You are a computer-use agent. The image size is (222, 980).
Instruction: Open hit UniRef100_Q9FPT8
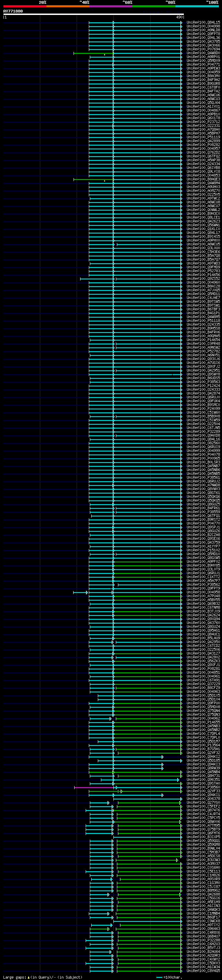pos(203,34)
